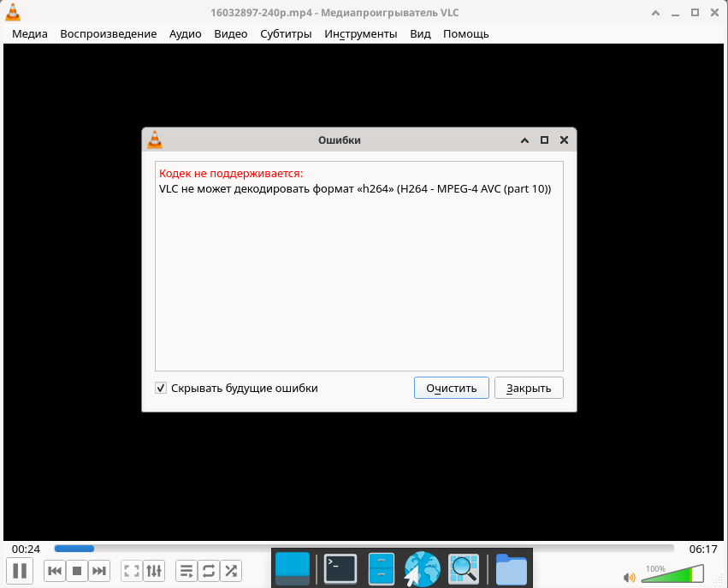Viewport: 728px width, 588px height.
Task: Open the Субтитры menu
Action: tap(286, 34)
